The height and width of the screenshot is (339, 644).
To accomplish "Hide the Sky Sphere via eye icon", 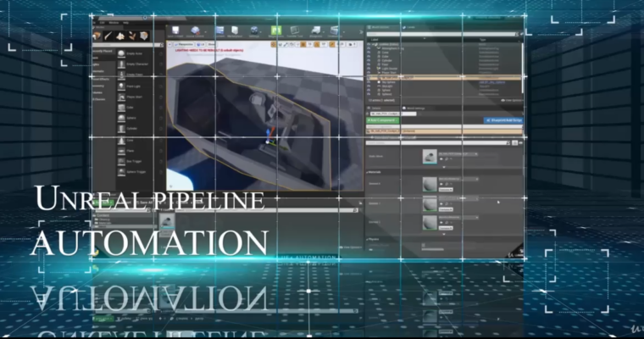I will coord(369,82).
